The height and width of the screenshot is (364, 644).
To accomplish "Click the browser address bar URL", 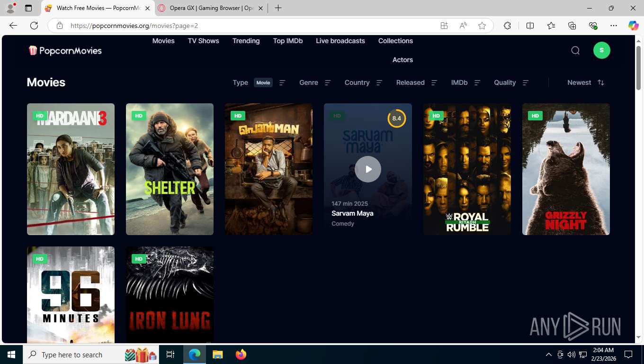I will [134, 26].
